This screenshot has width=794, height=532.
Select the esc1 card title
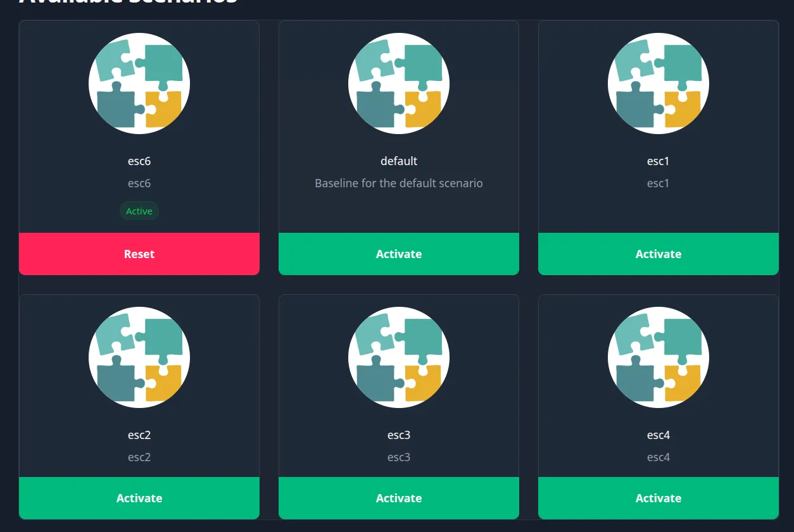[x=659, y=161]
